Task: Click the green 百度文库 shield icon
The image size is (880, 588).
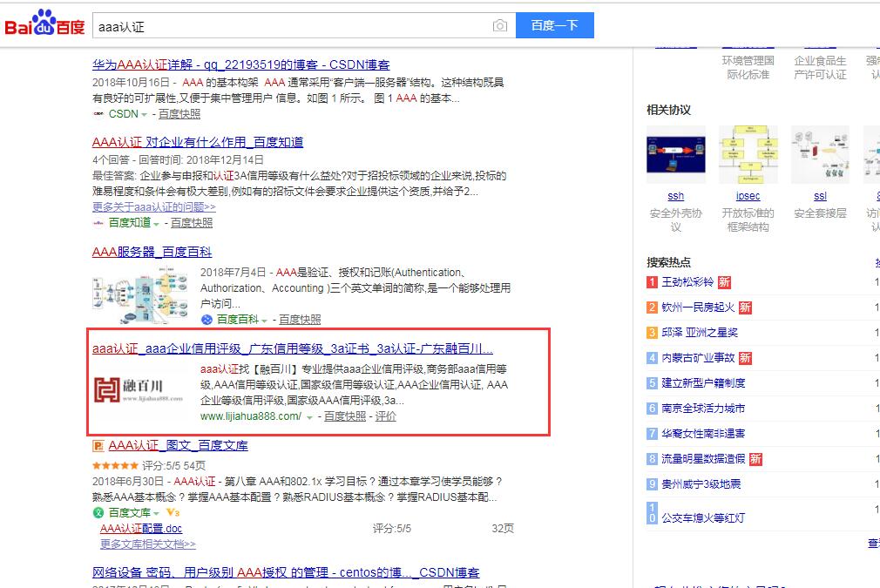Action: [x=98, y=512]
